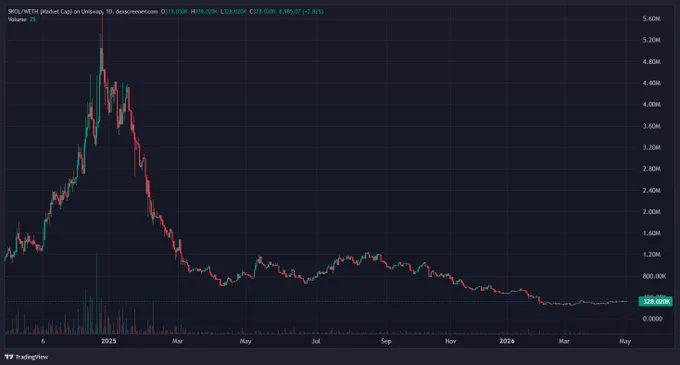
Task: Click the 3.60M price axis label
Action: click(x=651, y=126)
